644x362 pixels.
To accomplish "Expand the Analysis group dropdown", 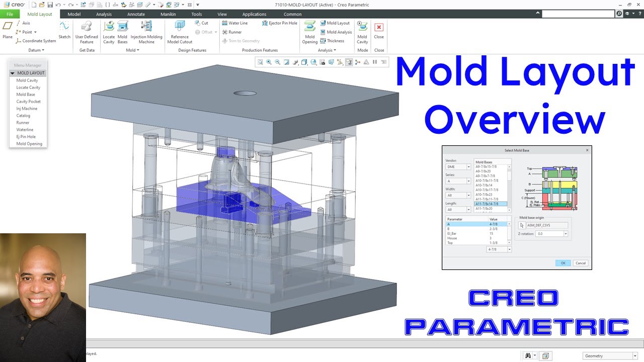I will (x=327, y=50).
